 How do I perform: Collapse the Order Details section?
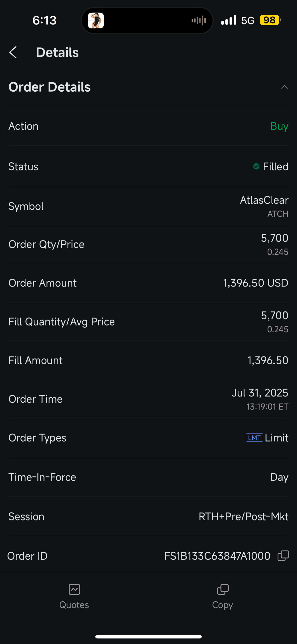coord(284,87)
